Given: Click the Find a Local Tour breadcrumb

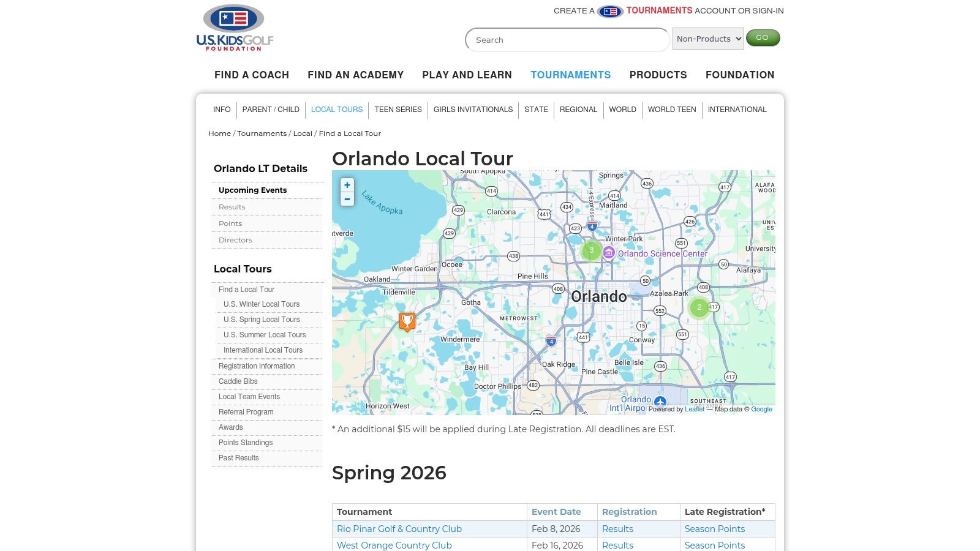Looking at the screenshot, I should [350, 133].
